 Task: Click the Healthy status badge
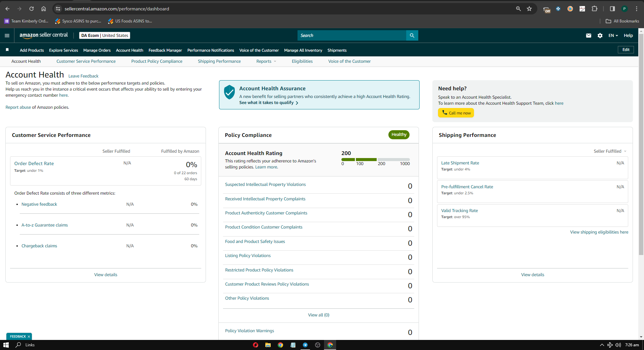tap(399, 135)
